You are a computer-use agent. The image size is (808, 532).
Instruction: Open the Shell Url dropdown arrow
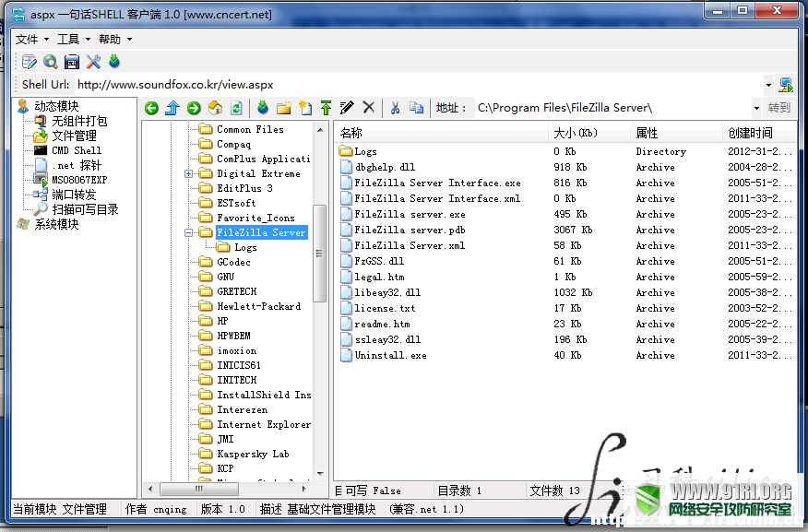point(768,85)
